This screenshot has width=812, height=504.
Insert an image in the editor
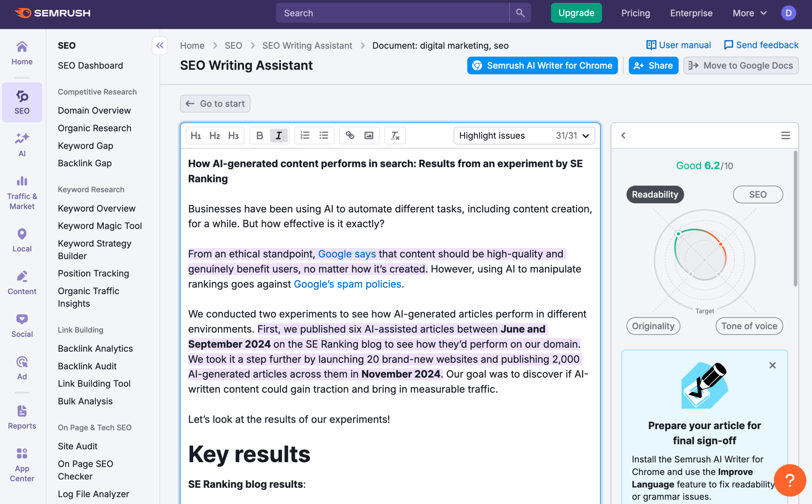point(369,135)
